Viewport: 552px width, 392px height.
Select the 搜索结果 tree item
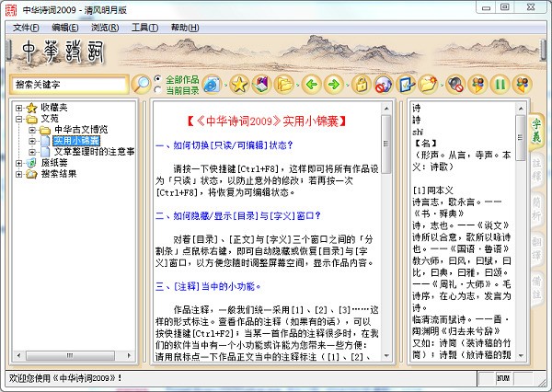(x=59, y=174)
